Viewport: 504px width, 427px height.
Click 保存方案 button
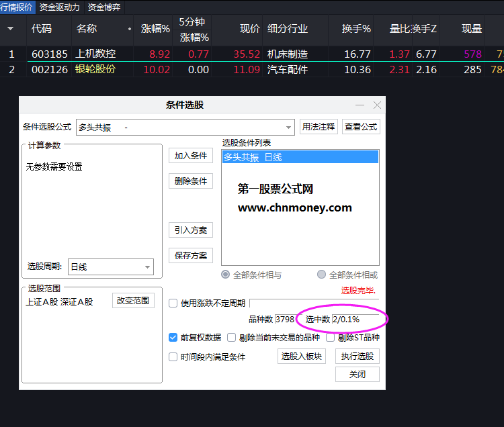tap(191, 256)
